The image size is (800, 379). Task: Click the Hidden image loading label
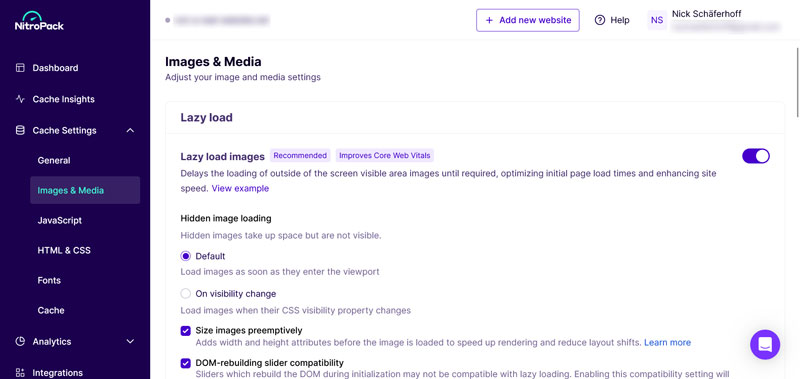[226, 218]
